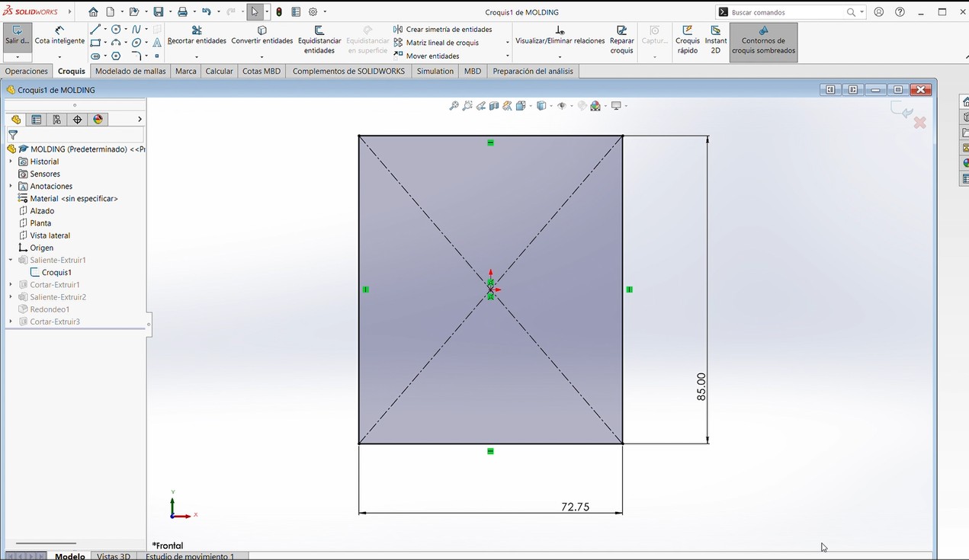Select the Circle sketch tool
Screen dimensions: 969x560
tap(116, 30)
